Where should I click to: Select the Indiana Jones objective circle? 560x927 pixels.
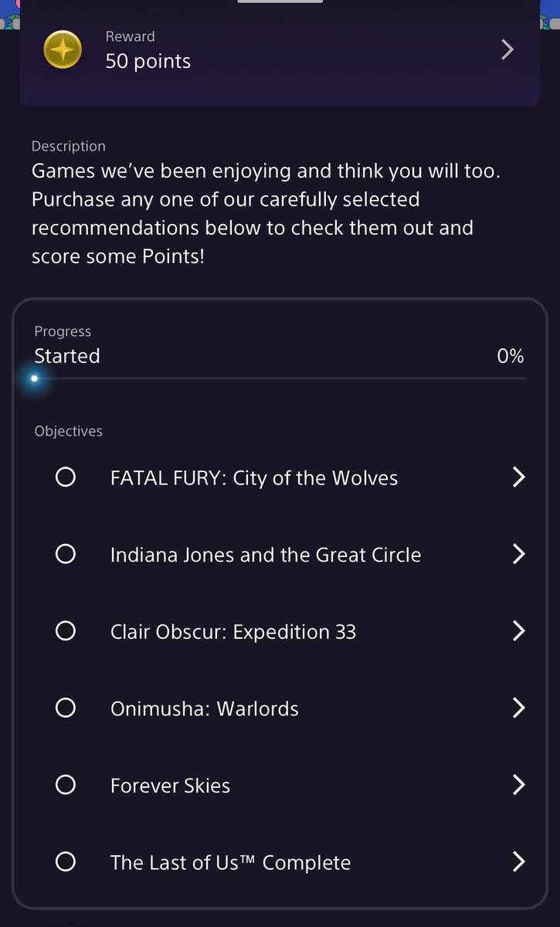[66, 554]
